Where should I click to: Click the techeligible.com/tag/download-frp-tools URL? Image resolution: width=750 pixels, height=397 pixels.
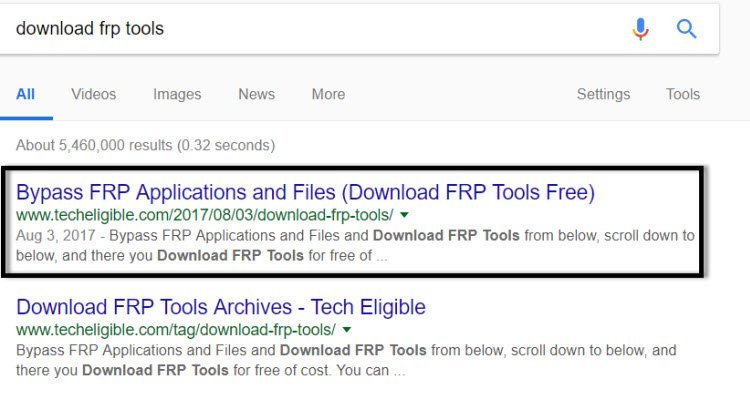[x=176, y=330]
